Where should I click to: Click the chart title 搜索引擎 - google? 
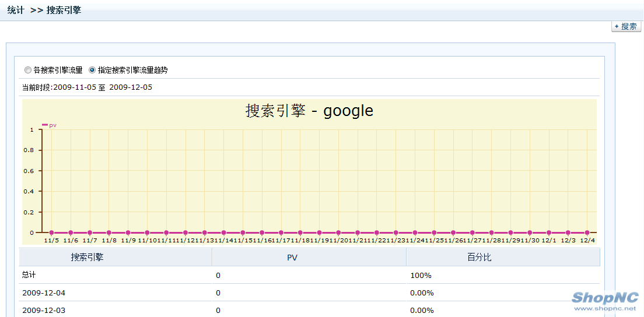[309, 111]
